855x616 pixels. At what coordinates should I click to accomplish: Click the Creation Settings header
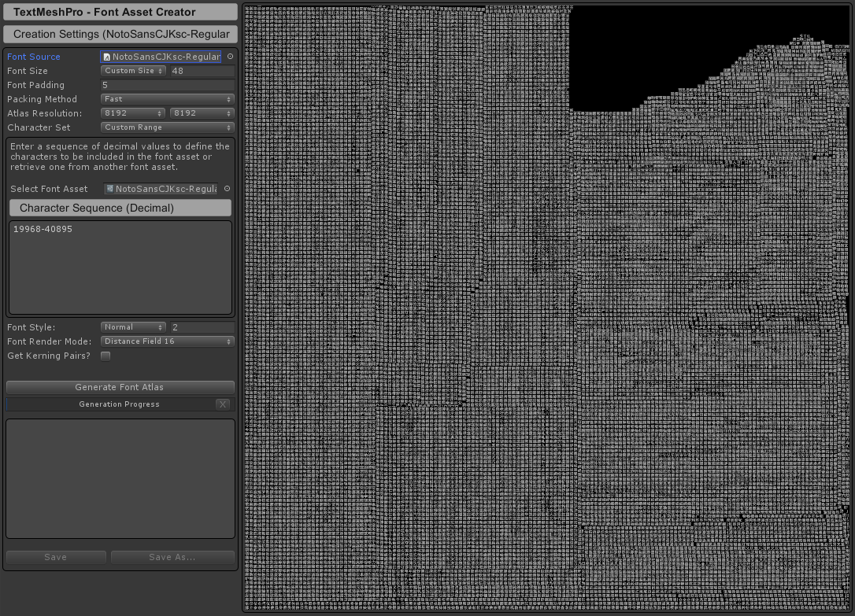(x=120, y=34)
